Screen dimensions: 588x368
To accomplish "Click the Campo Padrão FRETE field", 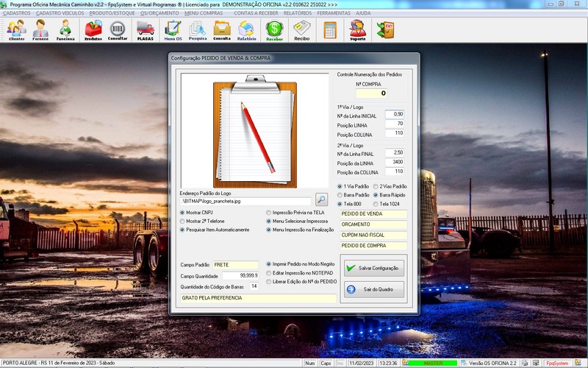I will pos(236,264).
